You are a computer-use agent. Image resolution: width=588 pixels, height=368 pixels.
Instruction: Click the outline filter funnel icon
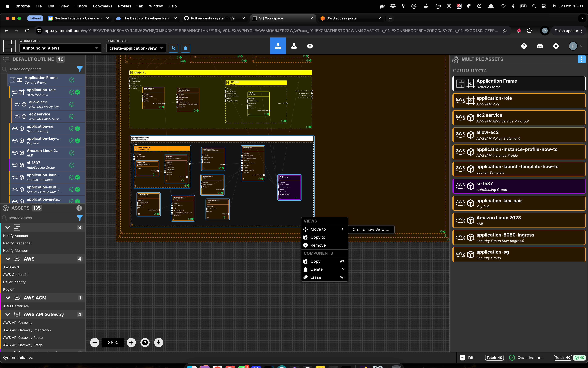[80, 69]
